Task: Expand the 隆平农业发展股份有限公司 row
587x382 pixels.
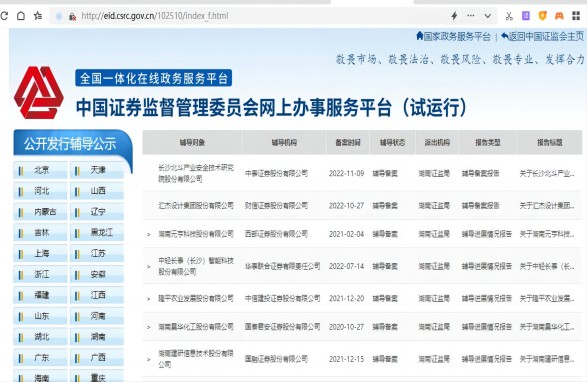Action: pos(149,299)
